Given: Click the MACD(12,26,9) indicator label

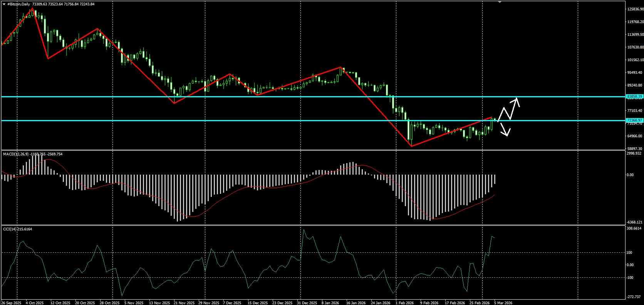Looking at the screenshot, I should coord(13,154).
